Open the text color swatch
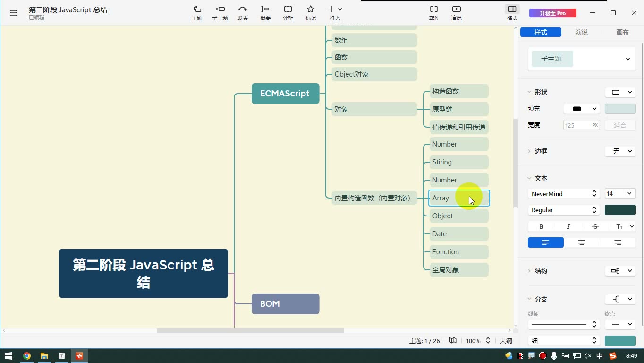The width and height of the screenshot is (644, 363). pos(620,210)
